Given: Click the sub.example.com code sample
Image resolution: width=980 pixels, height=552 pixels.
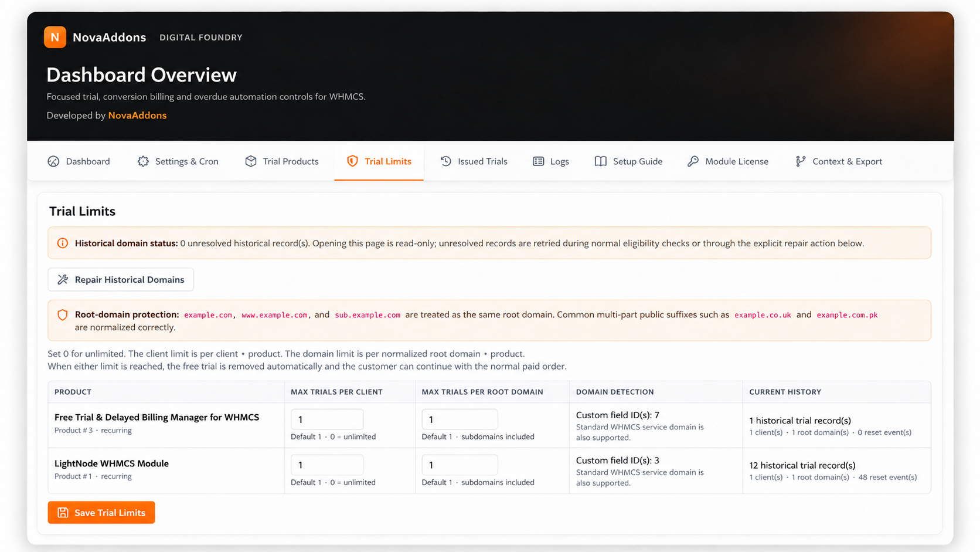Looking at the screenshot, I should coord(367,315).
